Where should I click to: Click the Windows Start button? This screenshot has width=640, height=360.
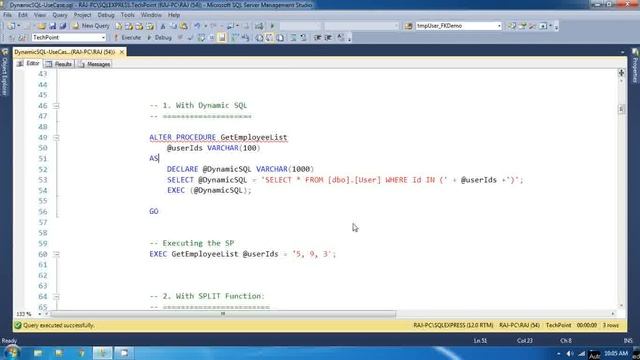pos(11,353)
